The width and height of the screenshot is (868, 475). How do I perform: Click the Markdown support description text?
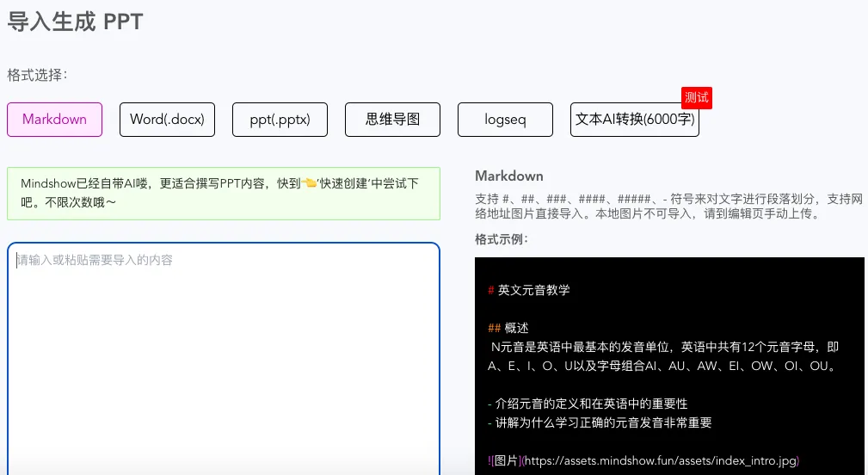click(x=668, y=206)
